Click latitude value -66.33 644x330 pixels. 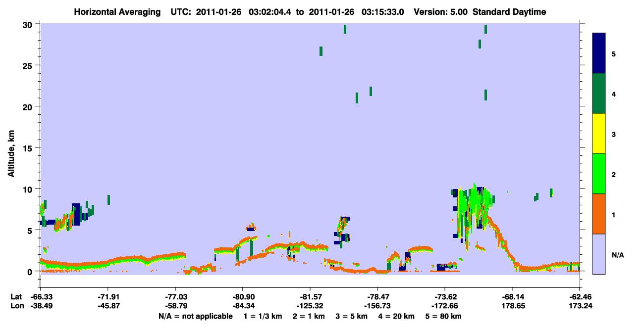coord(41,297)
